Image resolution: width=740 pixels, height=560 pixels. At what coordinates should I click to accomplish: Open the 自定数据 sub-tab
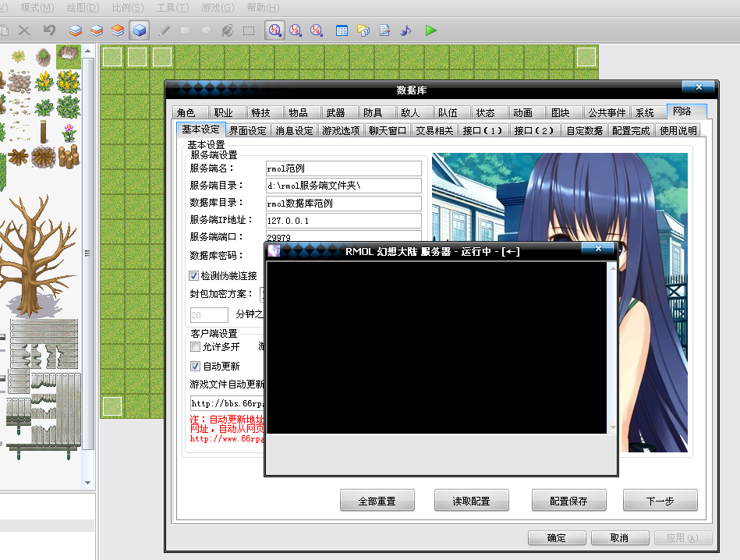pos(584,131)
